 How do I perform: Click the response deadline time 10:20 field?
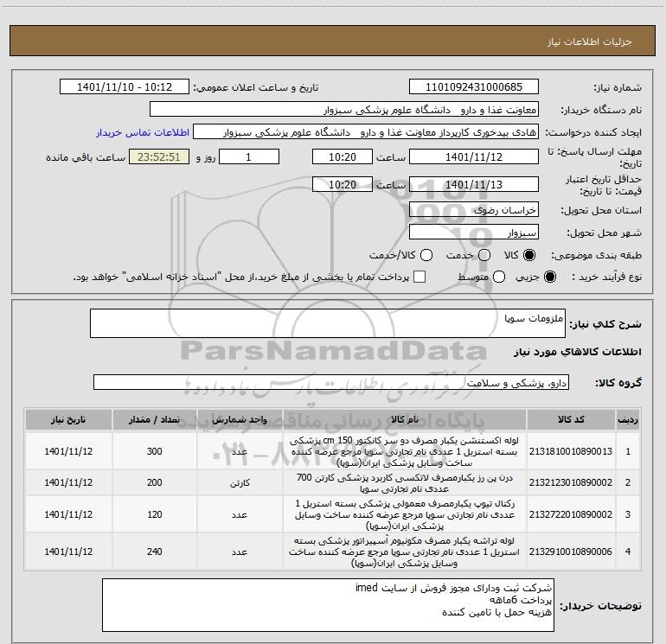pyautogui.click(x=343, y=156)
